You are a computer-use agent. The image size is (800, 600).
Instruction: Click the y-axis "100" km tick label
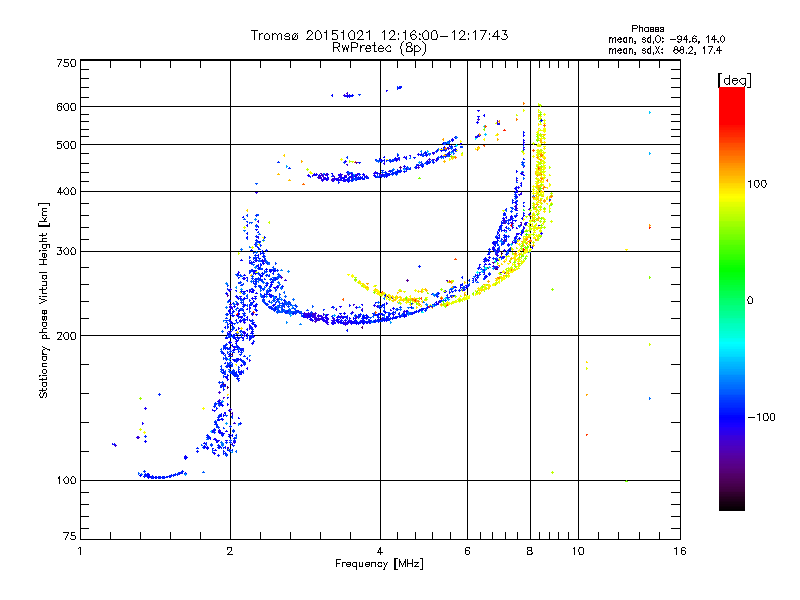[66, 481]
